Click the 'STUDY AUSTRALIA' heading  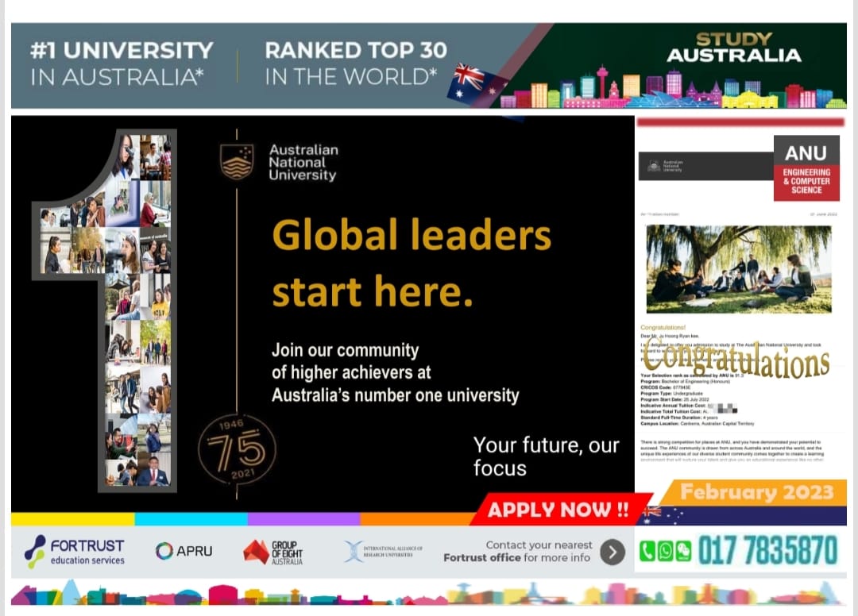click(734, 48)
